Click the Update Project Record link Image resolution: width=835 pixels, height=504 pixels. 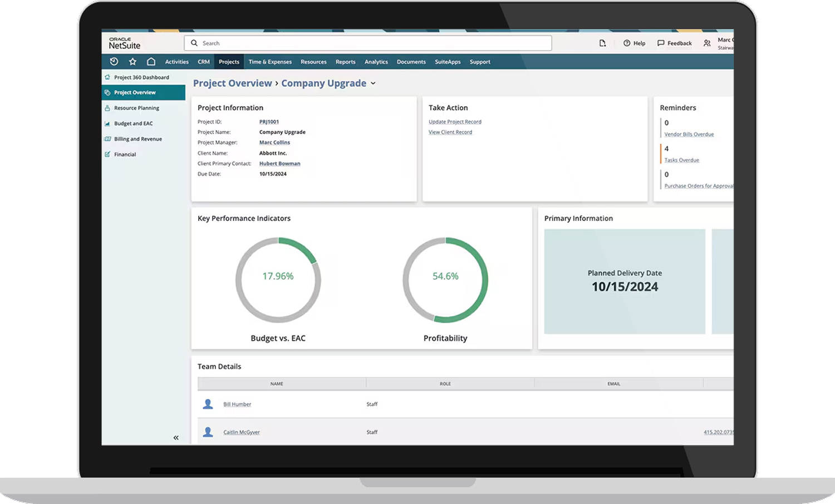(455, 122)
